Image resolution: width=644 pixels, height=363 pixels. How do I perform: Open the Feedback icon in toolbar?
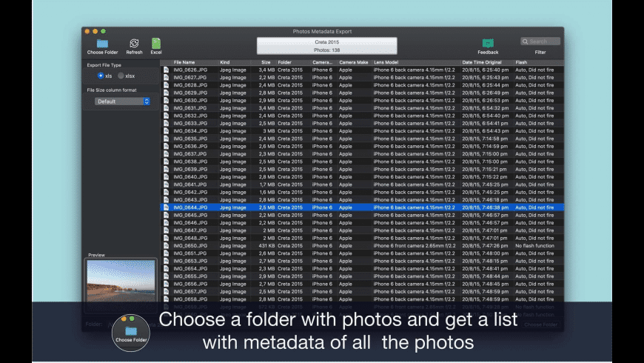488,43
